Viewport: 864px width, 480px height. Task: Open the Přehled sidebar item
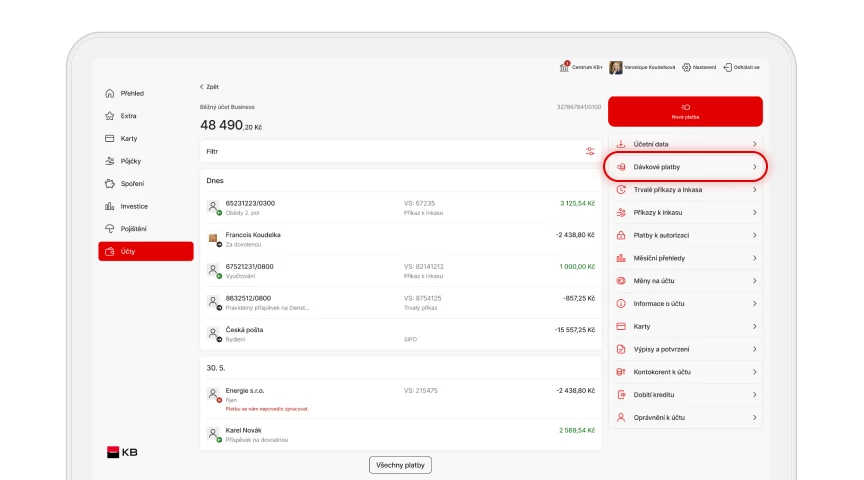point(132,93)
